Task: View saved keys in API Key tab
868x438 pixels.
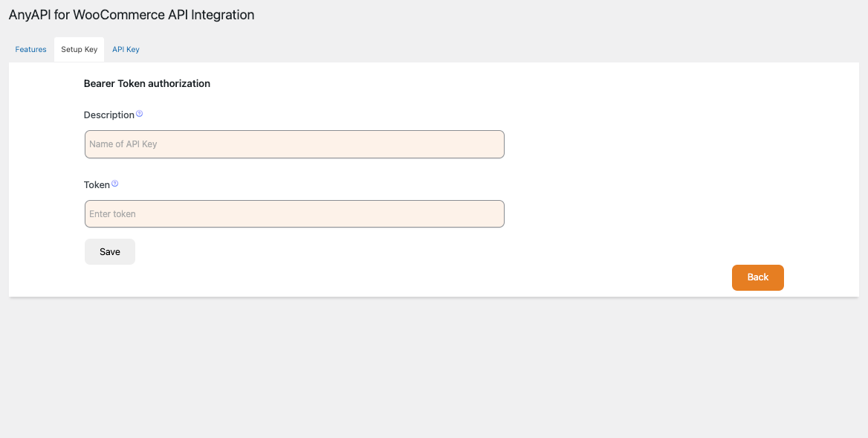Action: (x=126, y=50)
